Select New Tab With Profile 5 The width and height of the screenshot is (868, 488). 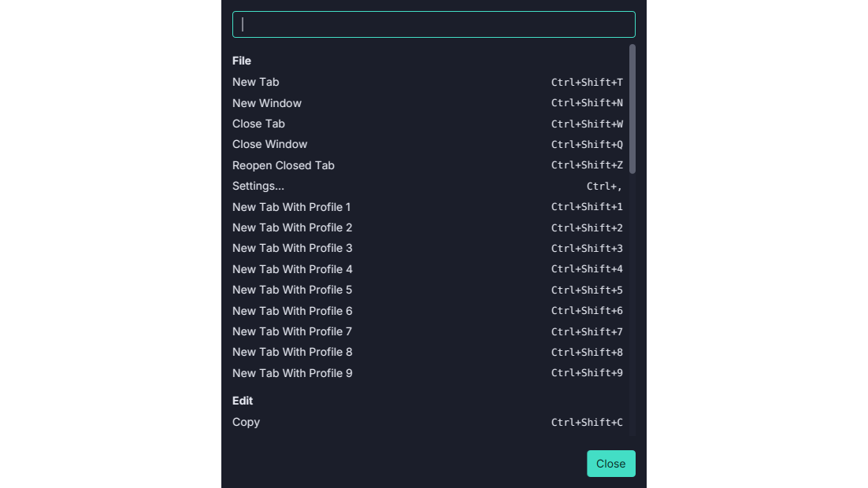coord(428,290)
